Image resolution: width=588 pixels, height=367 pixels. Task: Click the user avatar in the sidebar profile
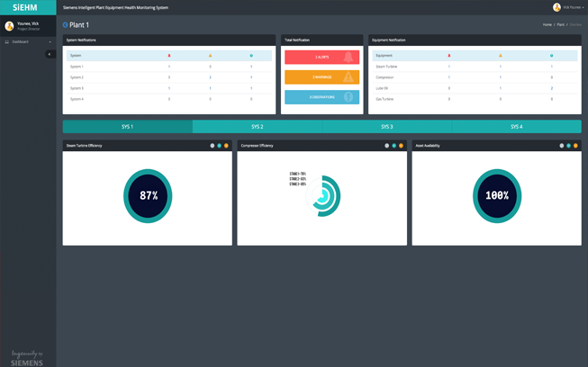[x=10, y=26]
